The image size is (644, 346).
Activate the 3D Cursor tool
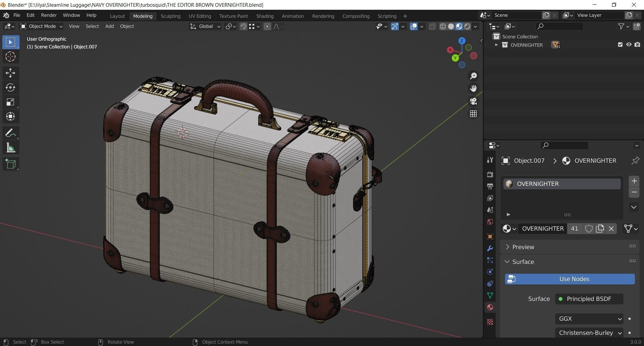coord(10,56)
